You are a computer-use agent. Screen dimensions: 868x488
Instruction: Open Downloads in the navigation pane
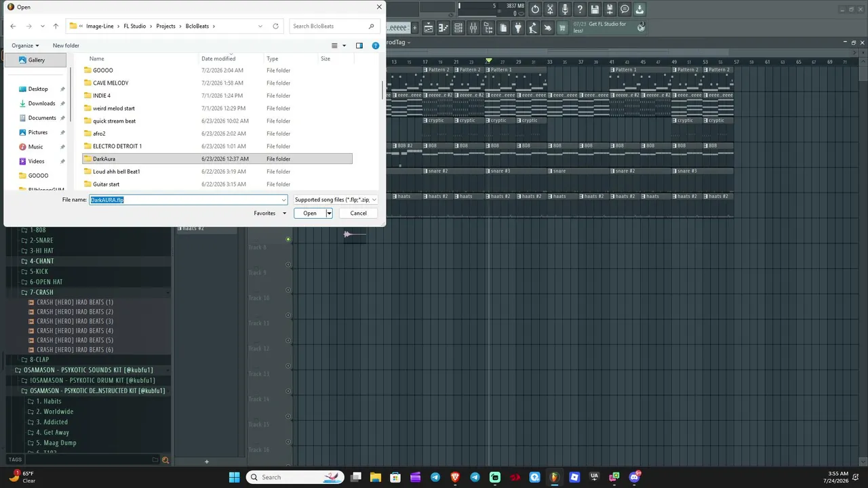pyautogui.click(x=41, y=104)
